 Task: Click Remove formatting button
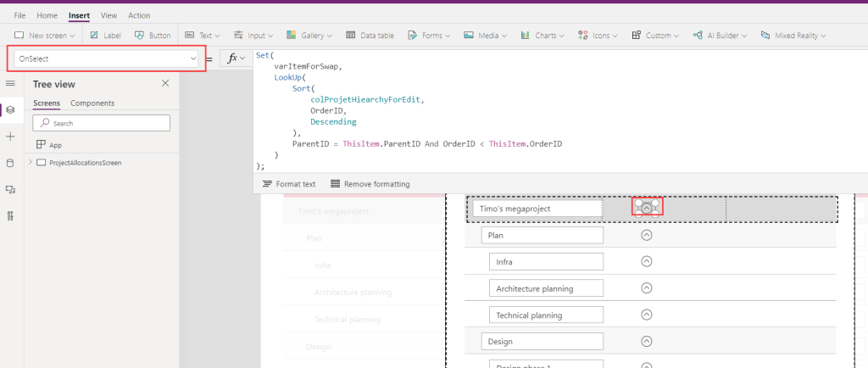click(370, 184)
